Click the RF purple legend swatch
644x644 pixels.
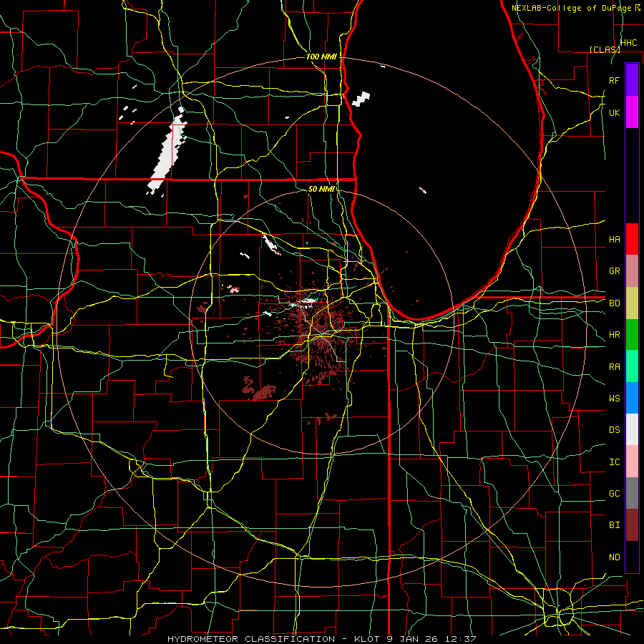632,80
